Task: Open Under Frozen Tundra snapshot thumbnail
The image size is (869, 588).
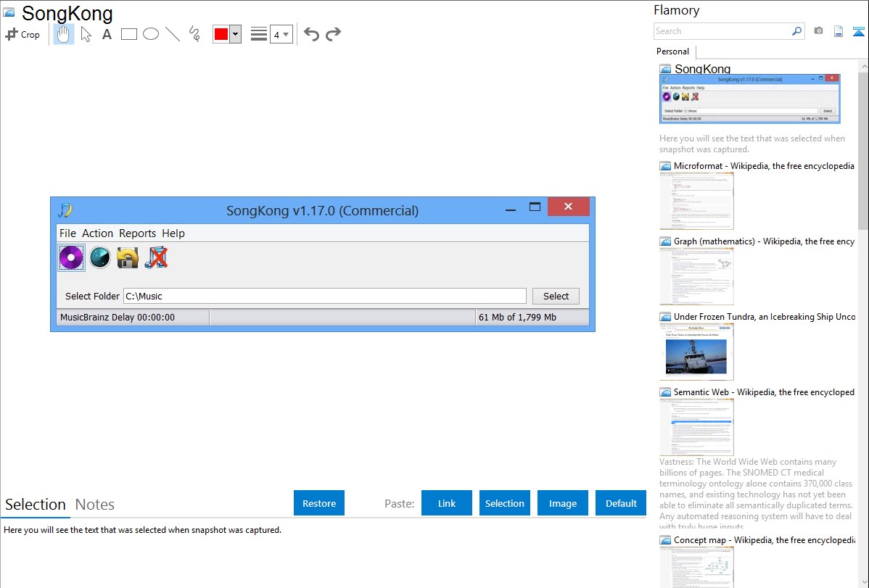Action: point(696,352)
